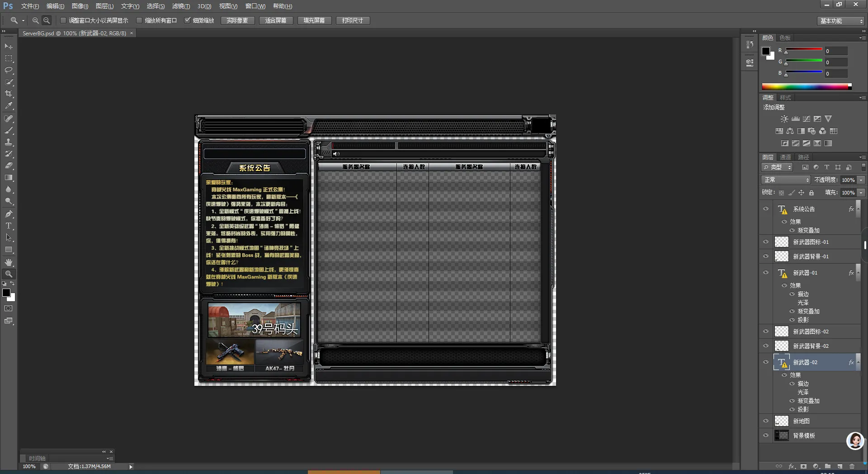Open the blend mode 正常 dropdown
Screen dimensions: 868x474
click(x=786, y=180)
